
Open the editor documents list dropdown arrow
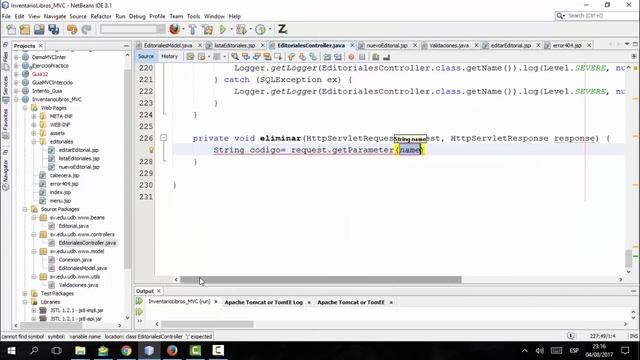(x=627, y=44)
